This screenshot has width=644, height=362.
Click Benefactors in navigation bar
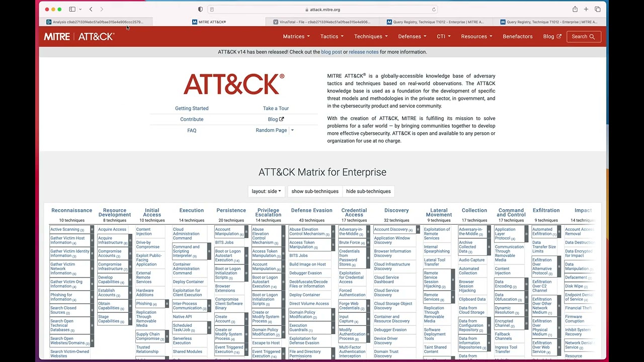click(x=518, y=36)
